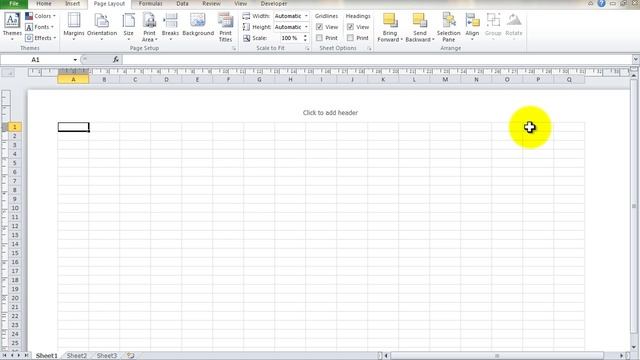This screenshot has height=360, width=640.
Task: Open the File tab
Action: (14, 4)
